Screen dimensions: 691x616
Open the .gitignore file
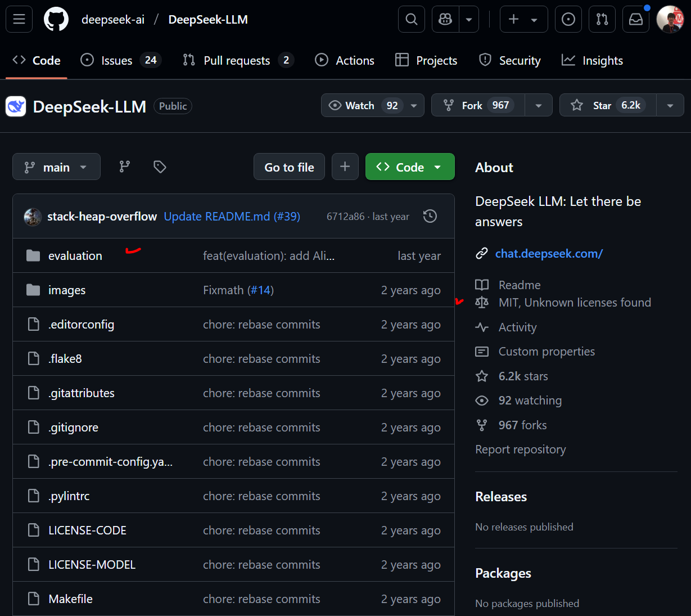coord(74,428)
